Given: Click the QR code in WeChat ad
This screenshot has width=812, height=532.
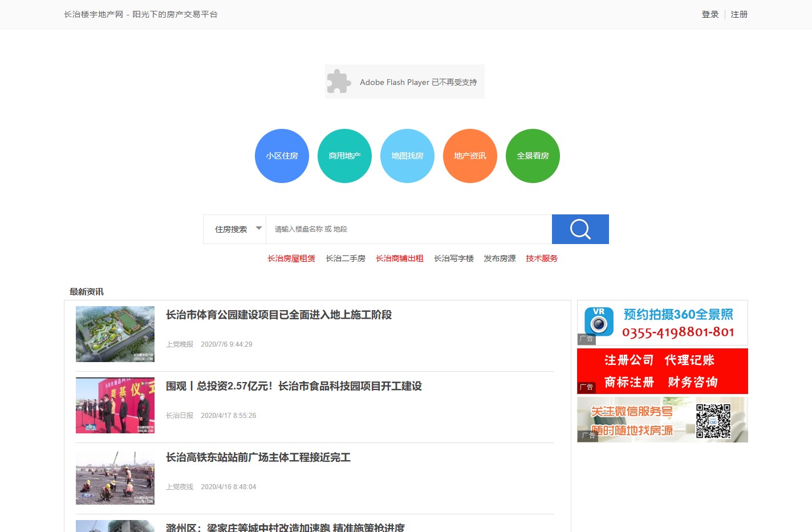Looking at the screenshot, I should (713, 421).
